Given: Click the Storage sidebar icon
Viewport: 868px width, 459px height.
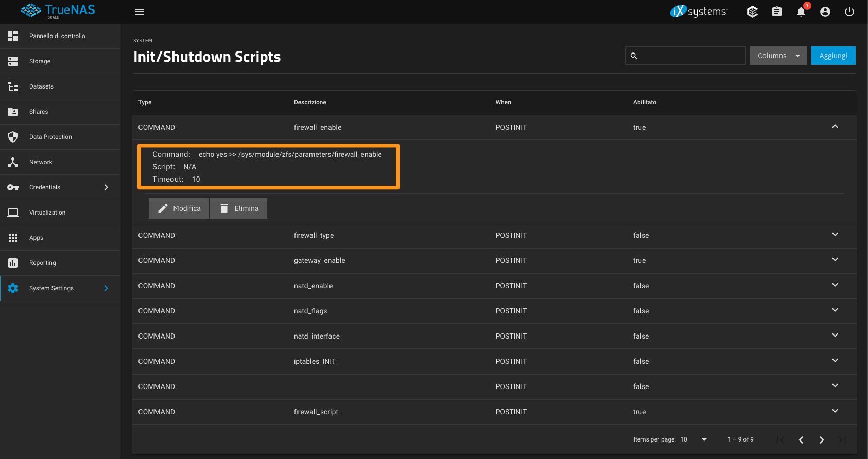Looking at the screenshot, I should tap(13, 61).
